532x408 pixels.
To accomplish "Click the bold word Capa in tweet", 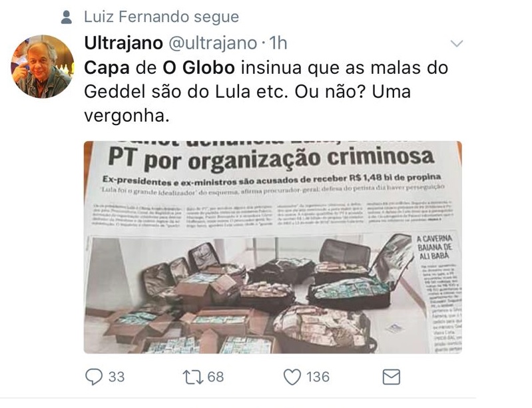I will point(107,68).
